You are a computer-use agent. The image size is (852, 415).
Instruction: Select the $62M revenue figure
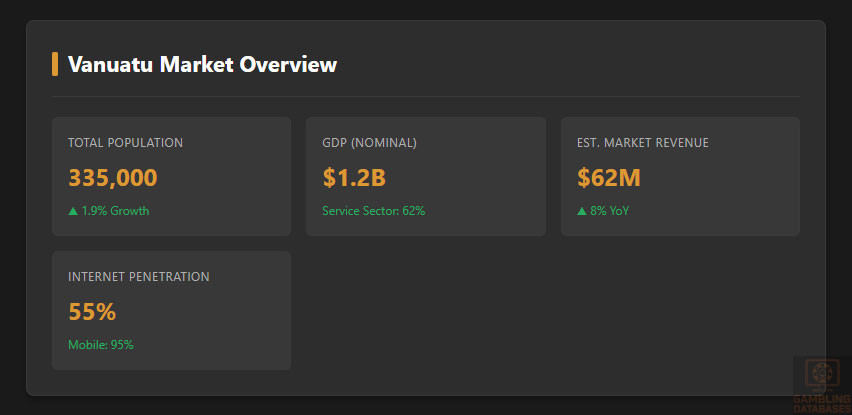(608, 178)
